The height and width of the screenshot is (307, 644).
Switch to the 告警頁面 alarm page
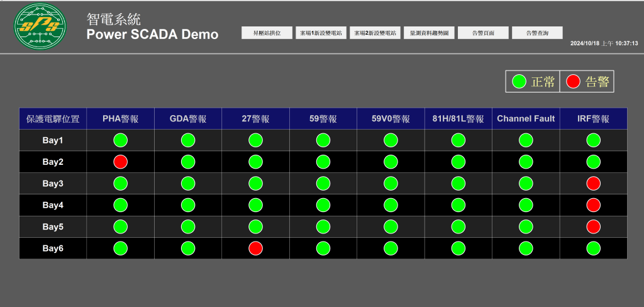point(484,33)
